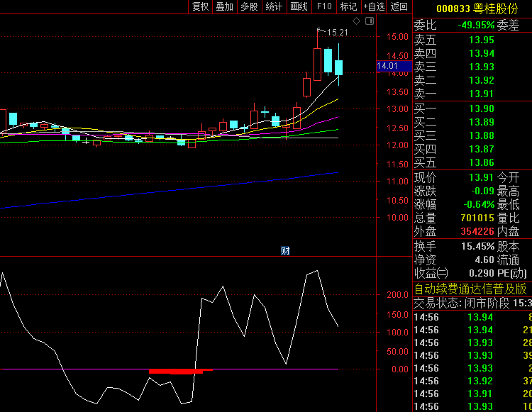This screenshot has width=532, height=412.
Task: Click the 15.00 label on the price axis
Action: (x=397, y=37)
